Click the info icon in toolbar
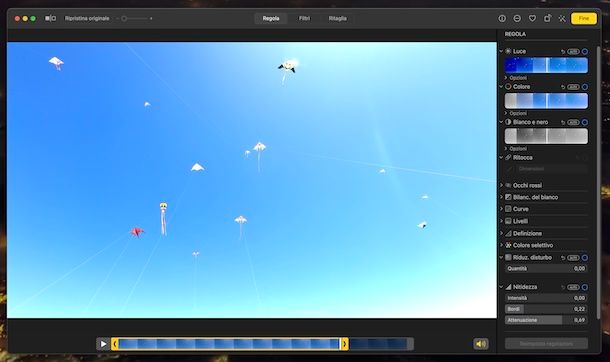 click(x=502, y=18)
